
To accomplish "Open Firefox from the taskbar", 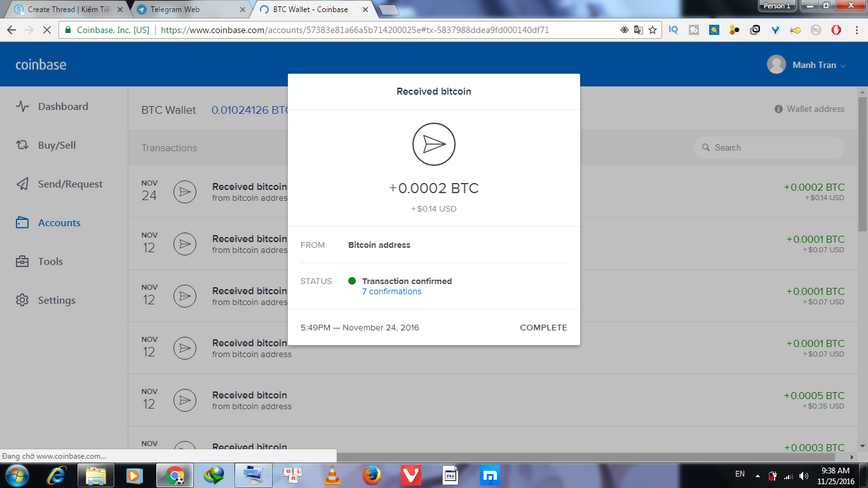I will (x=372, y=475).
